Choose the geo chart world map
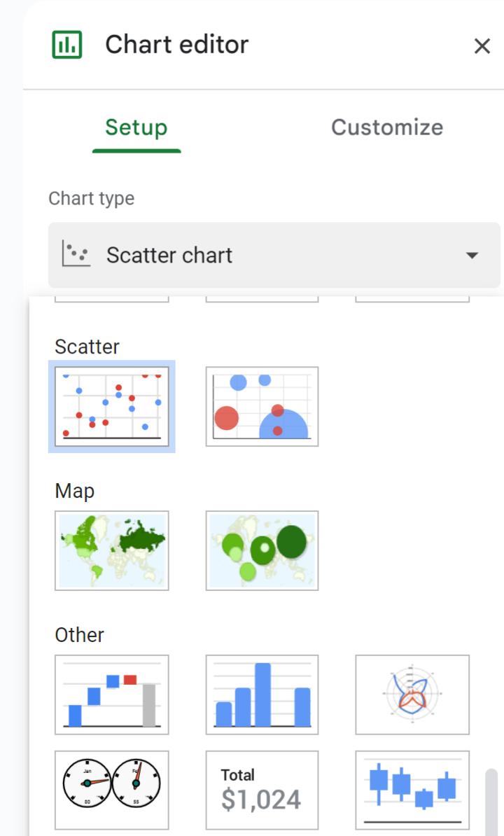Screen dimensions: 504x836 (x=111, y=550)
